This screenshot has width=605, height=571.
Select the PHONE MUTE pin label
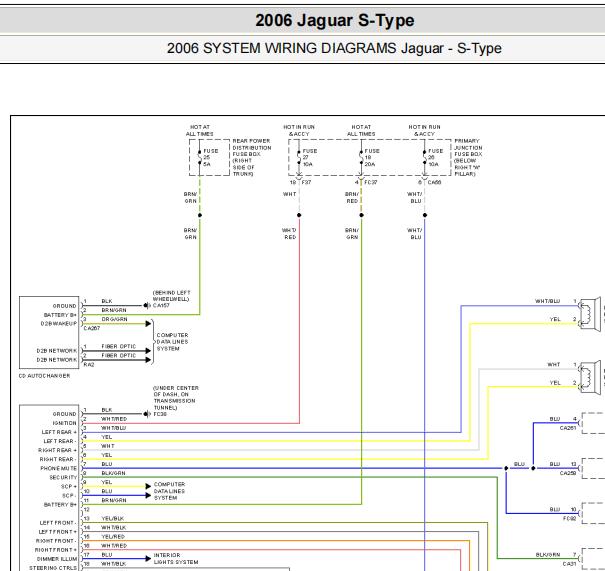pos(58,468)
